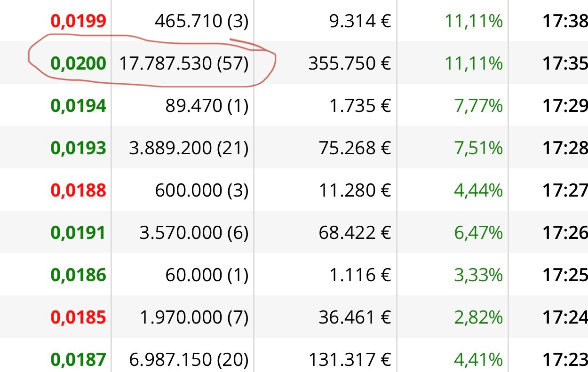Click turnover 75.268 €
The height and width of the screenshot is (372, 588).
[355, 148]
